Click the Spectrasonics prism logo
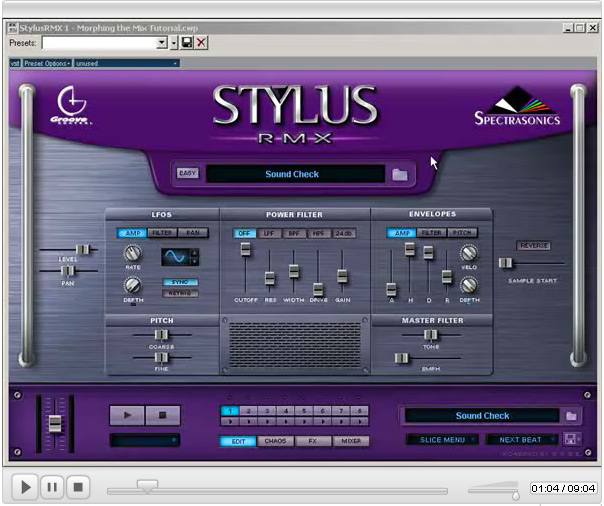604x506 pixels. coord(517,107)
